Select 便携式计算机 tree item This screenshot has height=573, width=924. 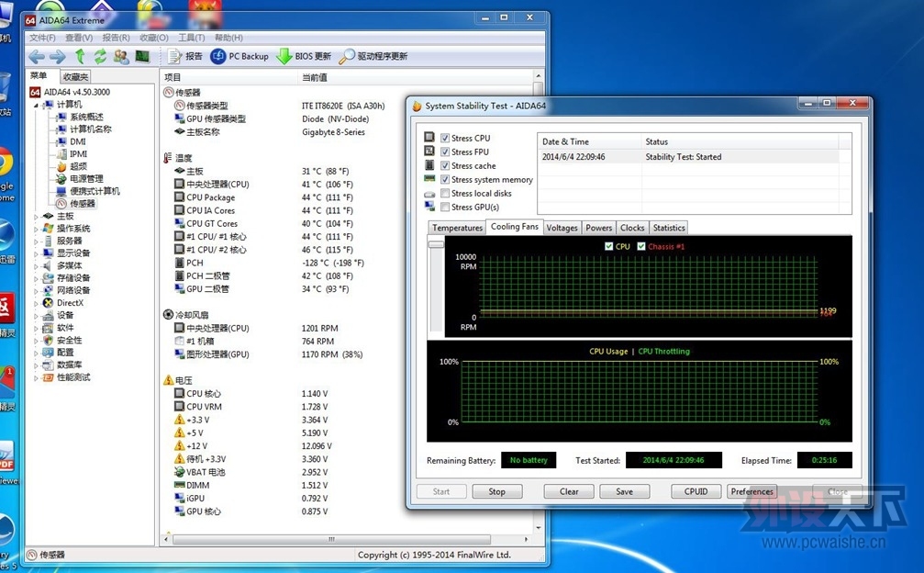point(95,191)
